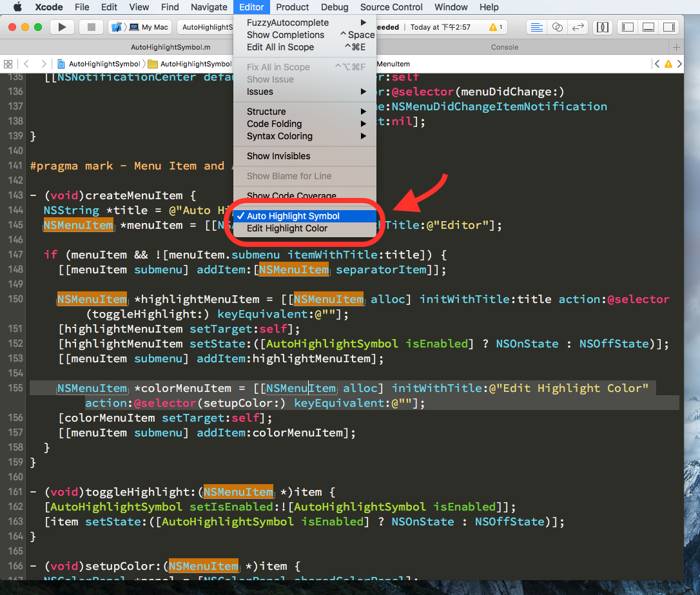The image size is (700, 595).
Task: Add a new tab with plus button
Action: (676, 47)
